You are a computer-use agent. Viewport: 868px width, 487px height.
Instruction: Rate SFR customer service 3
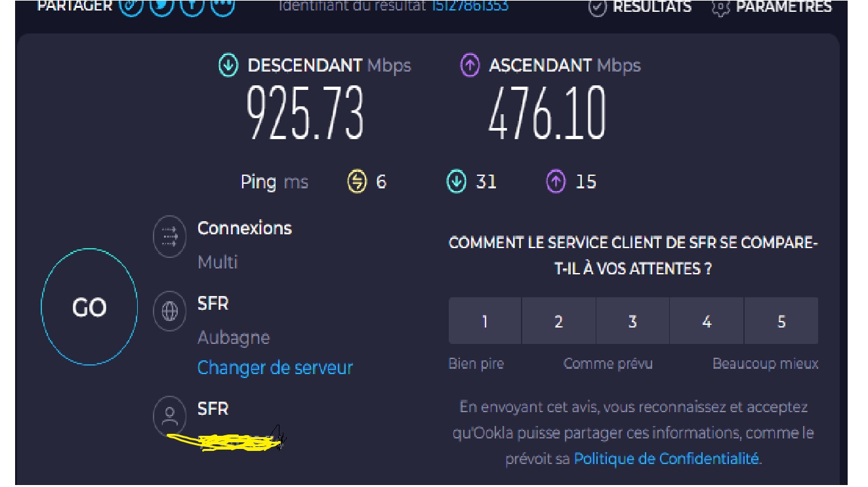(632, 321)
